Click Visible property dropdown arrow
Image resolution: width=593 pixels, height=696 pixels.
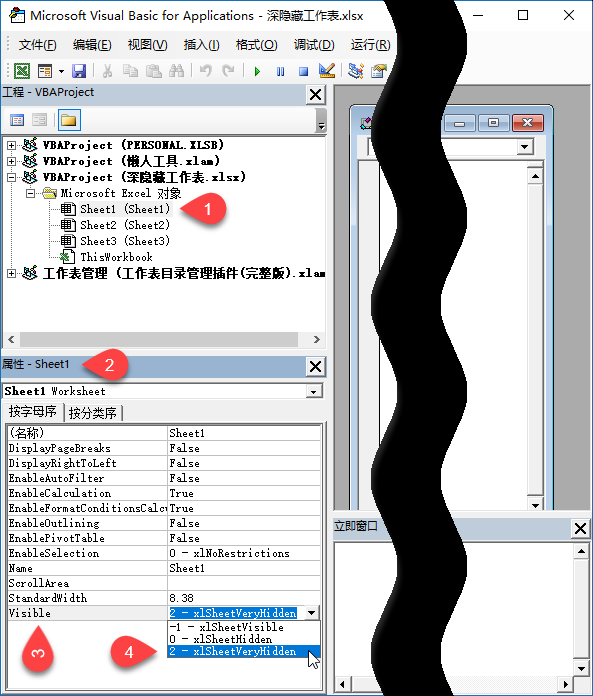312,613
